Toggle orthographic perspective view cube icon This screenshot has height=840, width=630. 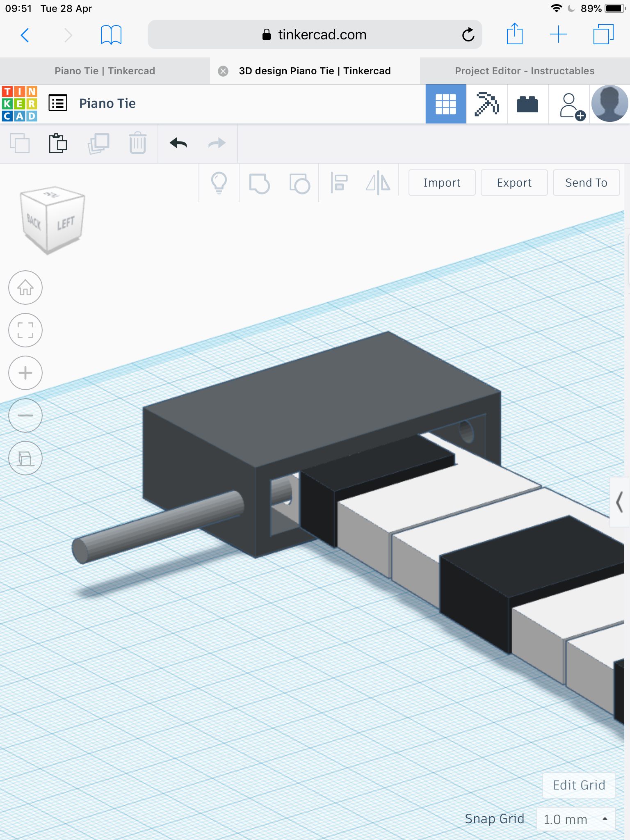[25, 458]
